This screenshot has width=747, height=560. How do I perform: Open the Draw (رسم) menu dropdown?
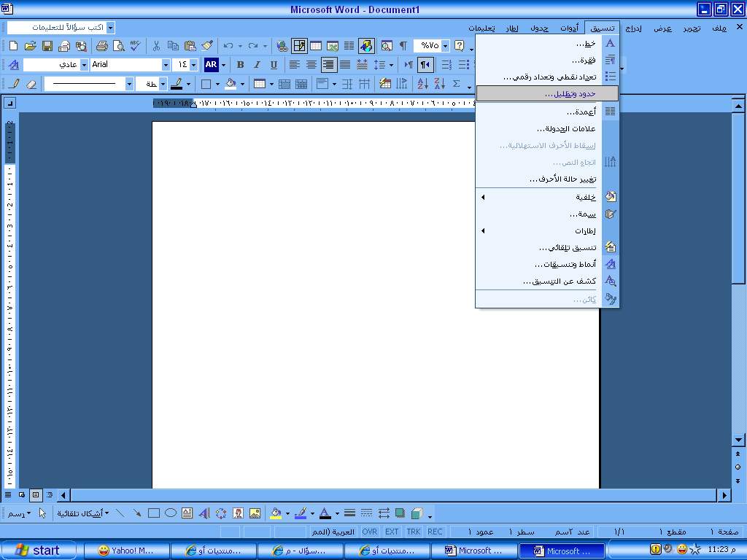(x=19, y=513)
